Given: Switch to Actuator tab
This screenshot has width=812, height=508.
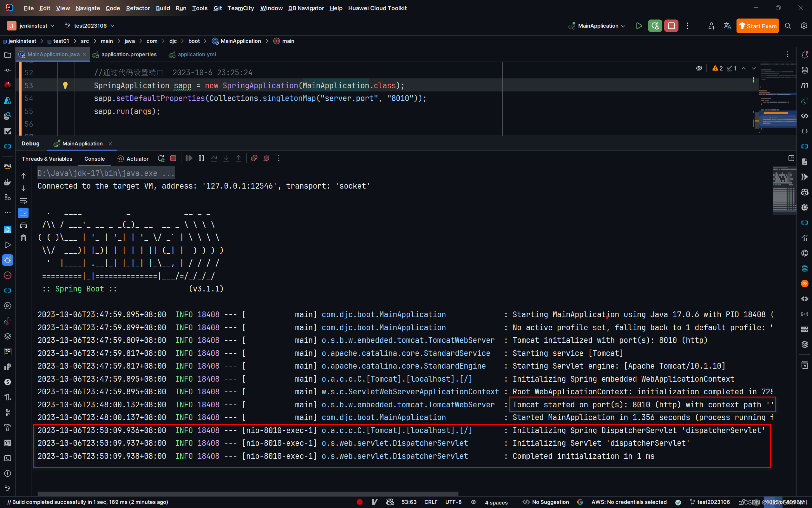Looking at the screenshot, I should coord(133,158).
